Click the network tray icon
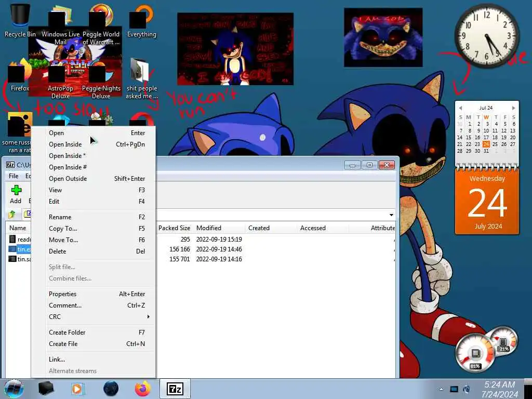 pyautogui.click(x=454, y=389)
